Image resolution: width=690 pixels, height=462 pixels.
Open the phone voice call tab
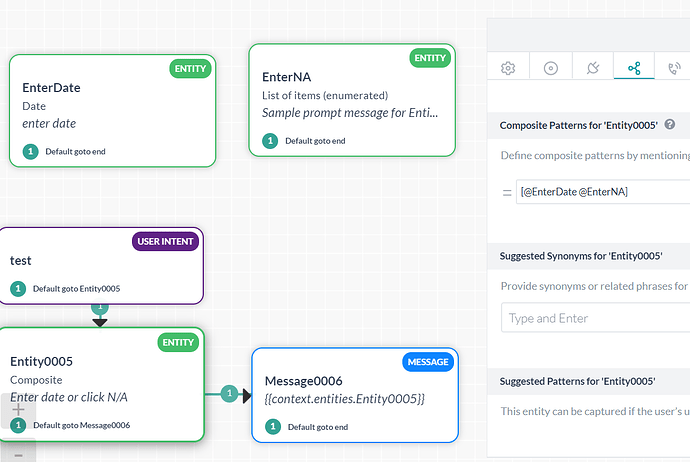click(675, 68)
